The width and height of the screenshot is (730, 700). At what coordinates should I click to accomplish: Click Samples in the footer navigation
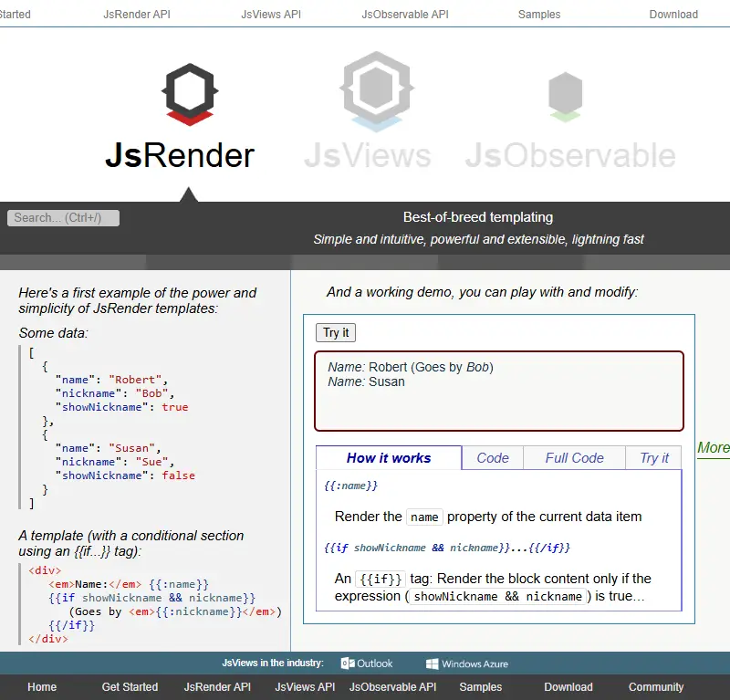(x=481, y=687)
